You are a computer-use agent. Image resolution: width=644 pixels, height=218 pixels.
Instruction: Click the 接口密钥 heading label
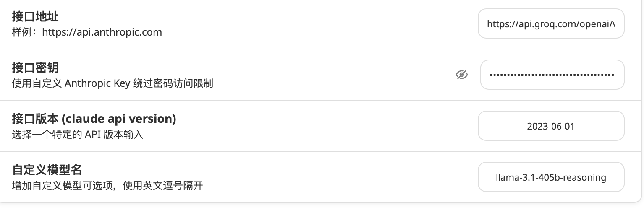click(35, 68)
